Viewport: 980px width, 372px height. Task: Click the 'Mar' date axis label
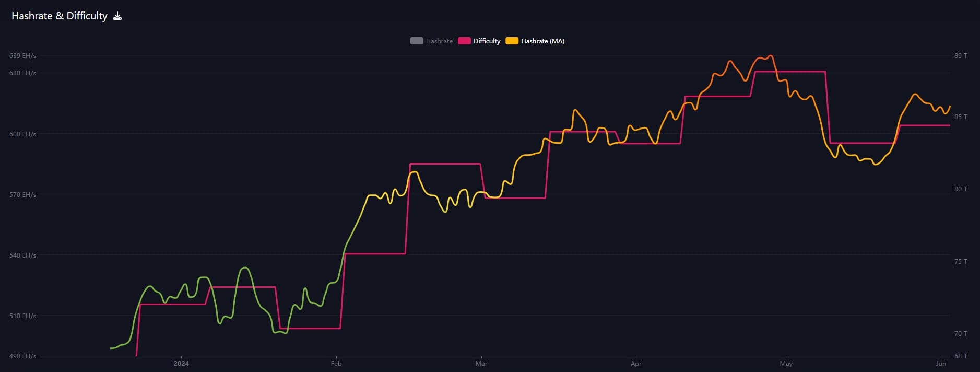pos(481,364)
